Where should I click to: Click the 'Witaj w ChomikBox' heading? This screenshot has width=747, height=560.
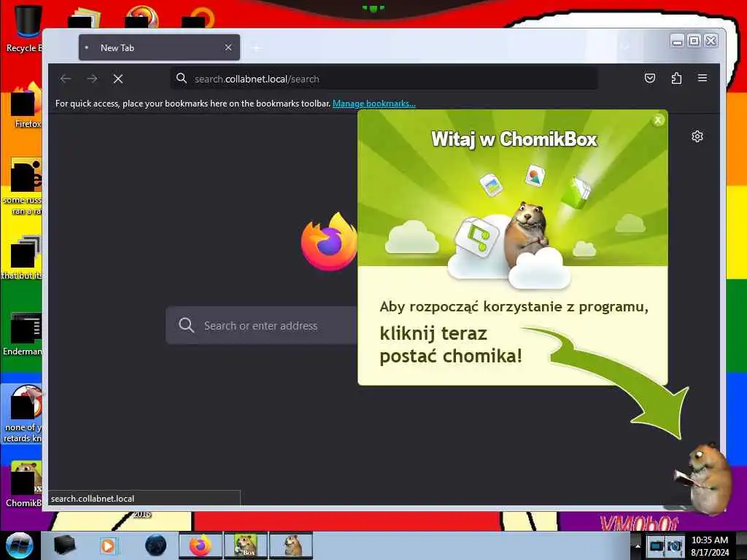[x=514, y=139]
